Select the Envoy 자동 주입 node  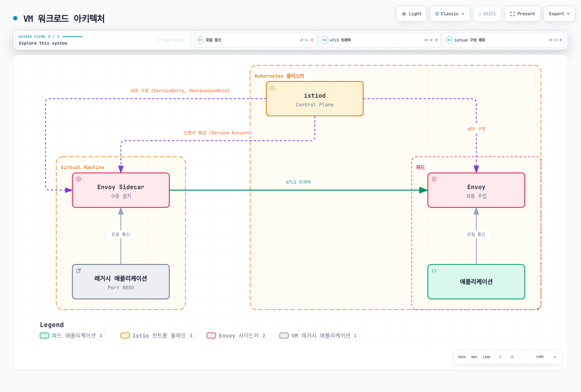(x=476, y=190)
